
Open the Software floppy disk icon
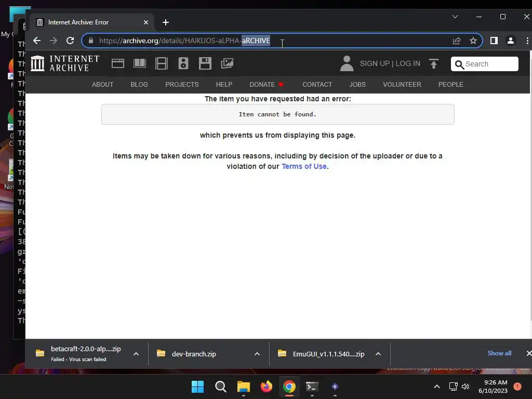205,63
